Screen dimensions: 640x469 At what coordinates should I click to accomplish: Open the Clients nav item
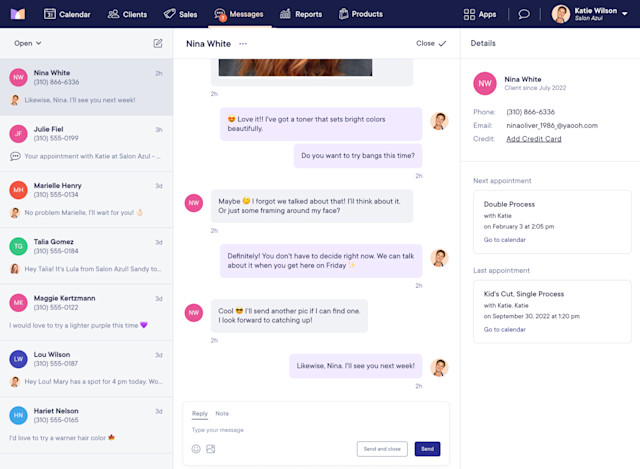click(127, 14)
